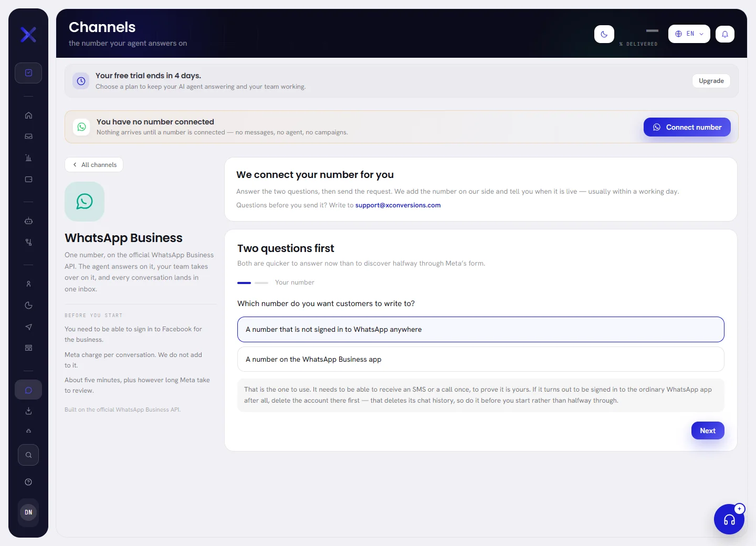Open the notifications bell

pyautogui.click(x=725, y=34)
